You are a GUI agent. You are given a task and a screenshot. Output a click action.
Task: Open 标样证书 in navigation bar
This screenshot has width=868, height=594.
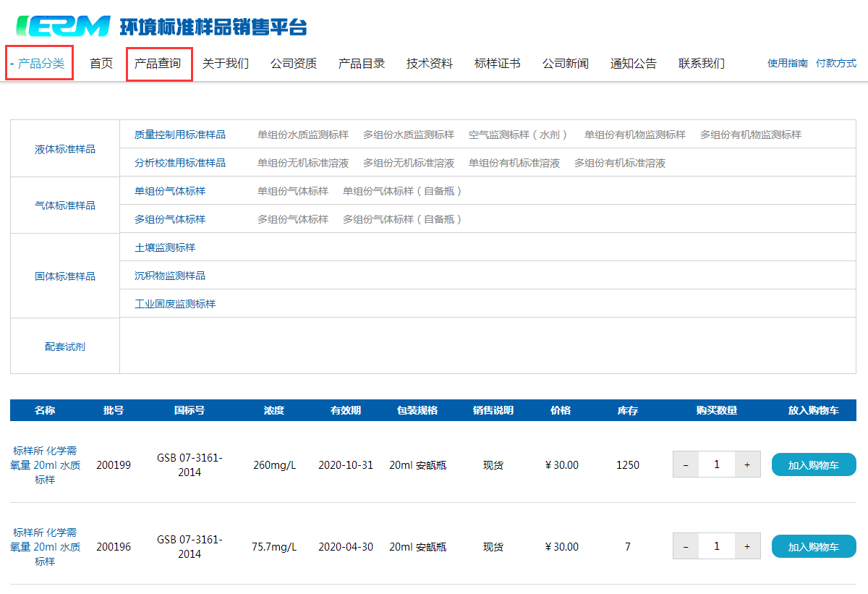point(497,64)
